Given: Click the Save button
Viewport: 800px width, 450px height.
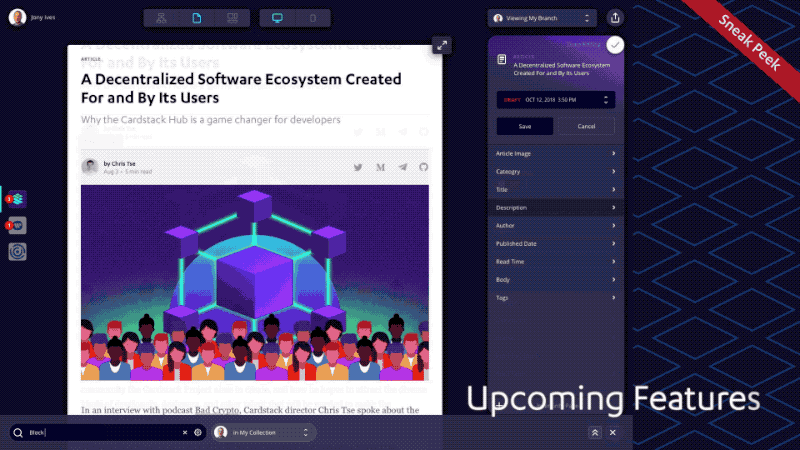Looking at the screenshot, I should (x=525, y=126).
